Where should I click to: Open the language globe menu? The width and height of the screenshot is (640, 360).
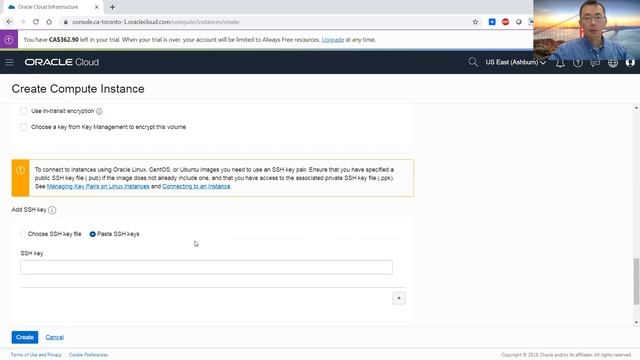(613, 62)
